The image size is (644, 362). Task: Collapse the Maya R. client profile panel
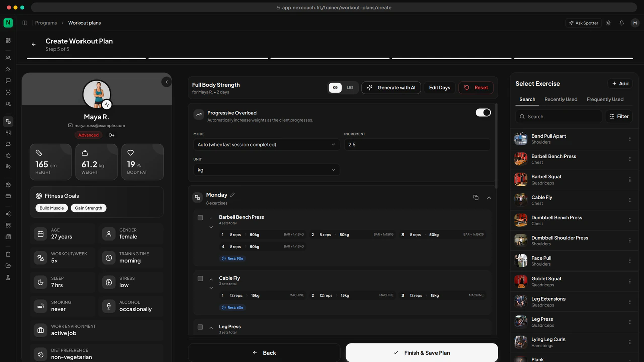[x=166, y=82]
